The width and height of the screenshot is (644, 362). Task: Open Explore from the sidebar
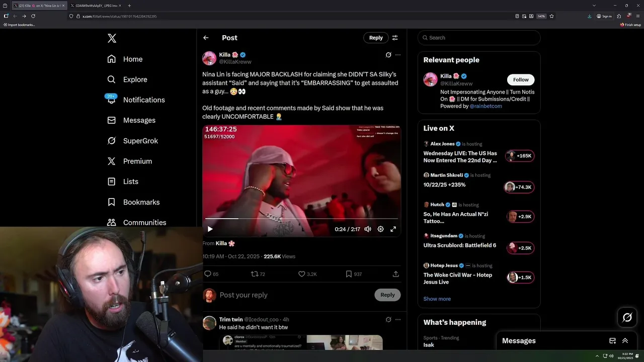pos(127,79)
